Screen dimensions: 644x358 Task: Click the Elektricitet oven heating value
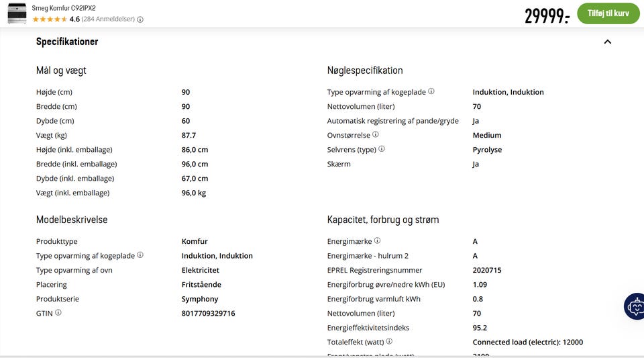(x=201, y=270)
